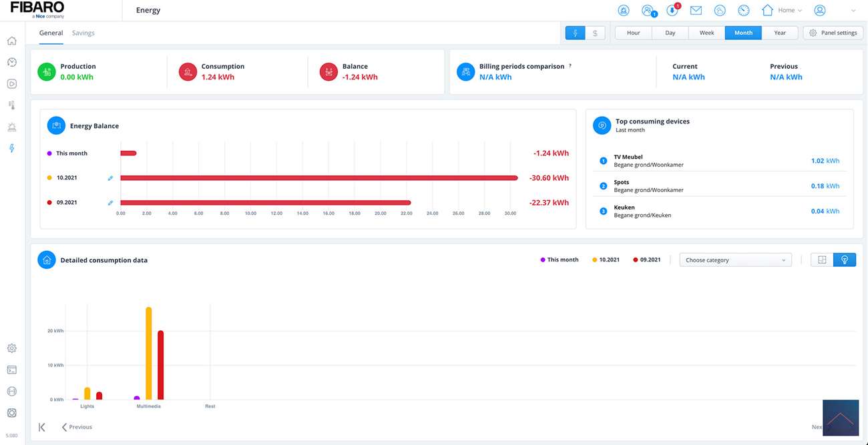Screen dimensions: 868x445
Task: Toggle the energy kWh unit button
Action: tap(575, 33)
